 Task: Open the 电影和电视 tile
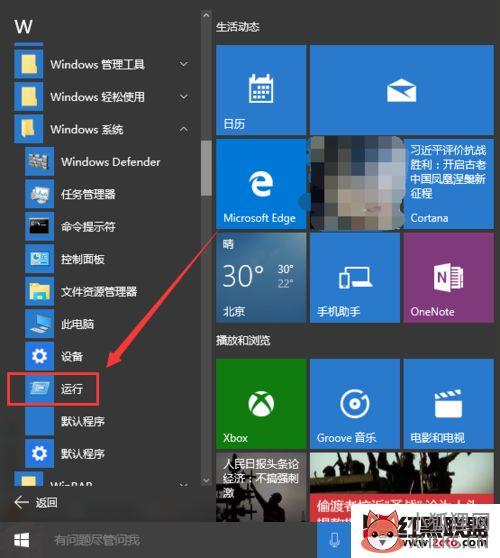449,404
